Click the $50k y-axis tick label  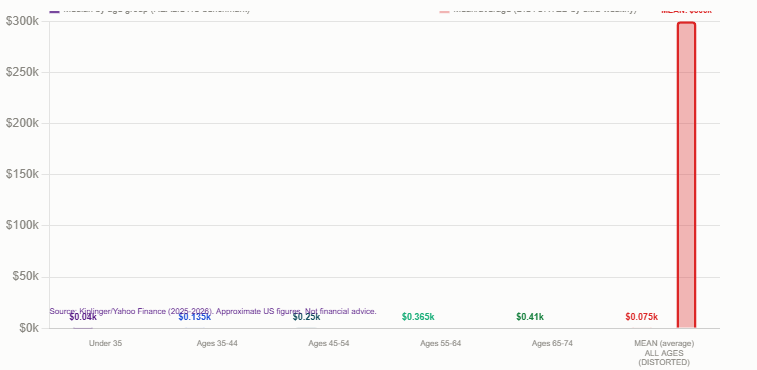[25, 277]
